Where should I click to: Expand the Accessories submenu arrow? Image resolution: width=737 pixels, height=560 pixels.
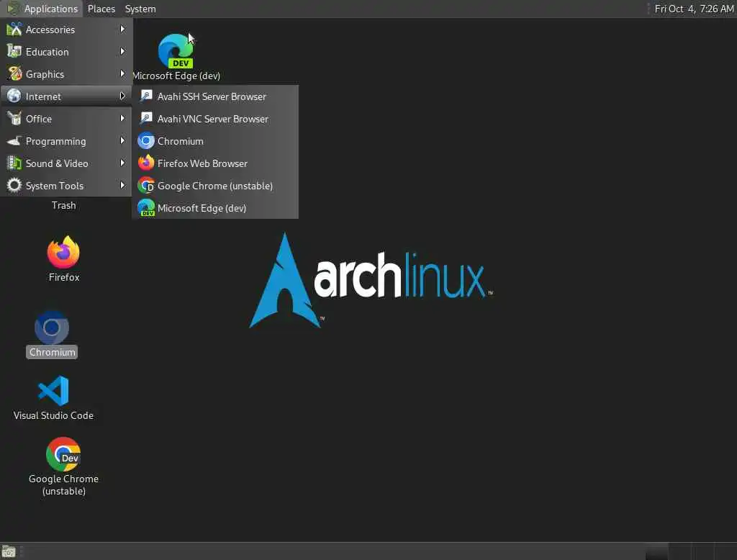122,30
